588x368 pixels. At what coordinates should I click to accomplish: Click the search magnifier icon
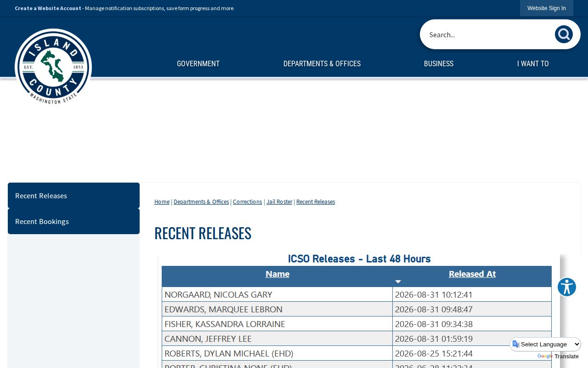tap(564, 34)
